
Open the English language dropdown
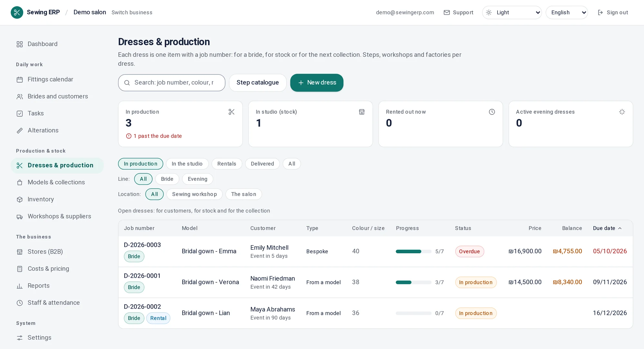[567, 13]
